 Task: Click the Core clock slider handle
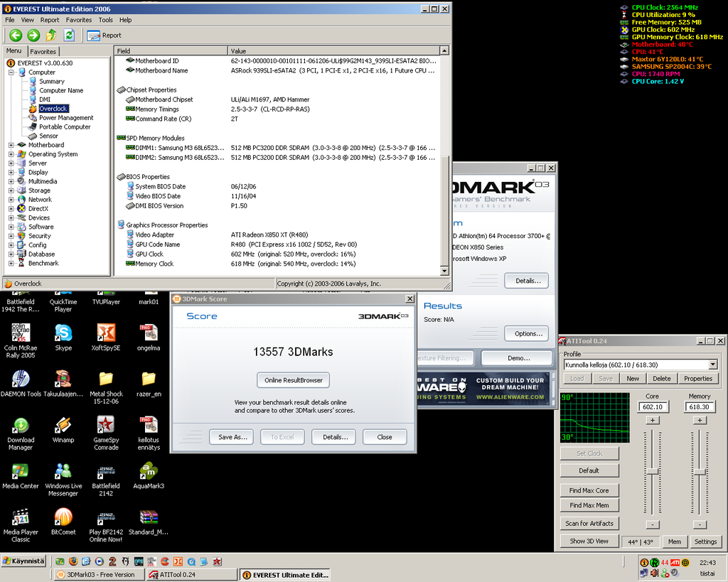tap(652, 472)
